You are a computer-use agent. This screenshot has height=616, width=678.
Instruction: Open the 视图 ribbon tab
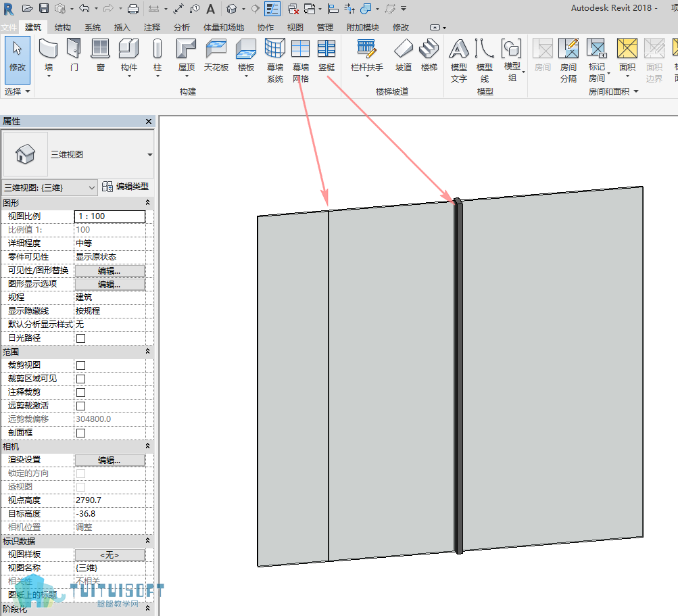tap(295, 28)
